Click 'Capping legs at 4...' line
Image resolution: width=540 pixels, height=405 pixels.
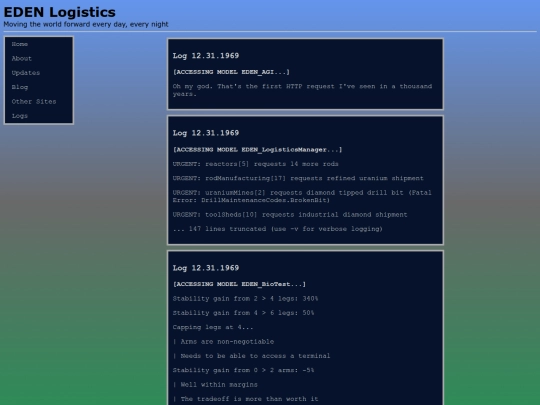[213, 328]
